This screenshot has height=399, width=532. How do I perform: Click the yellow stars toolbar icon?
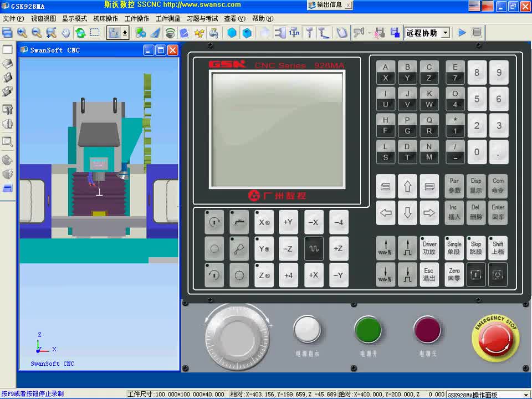(x=199, y=33)
